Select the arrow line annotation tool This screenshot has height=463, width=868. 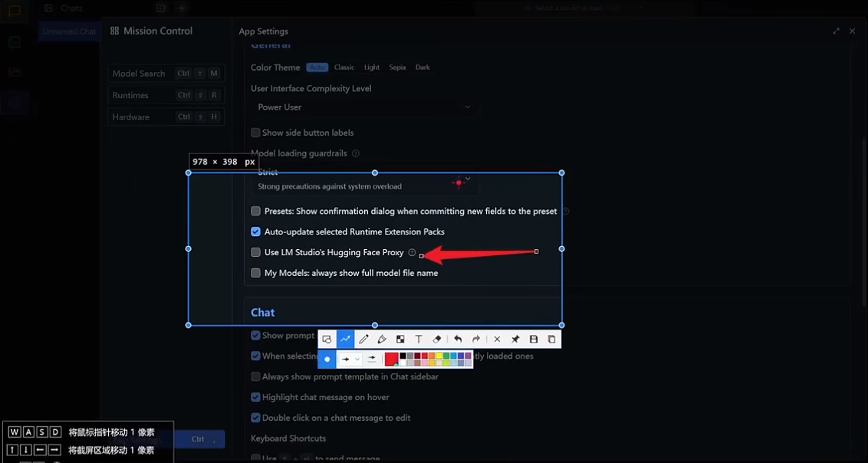point(345,339)
